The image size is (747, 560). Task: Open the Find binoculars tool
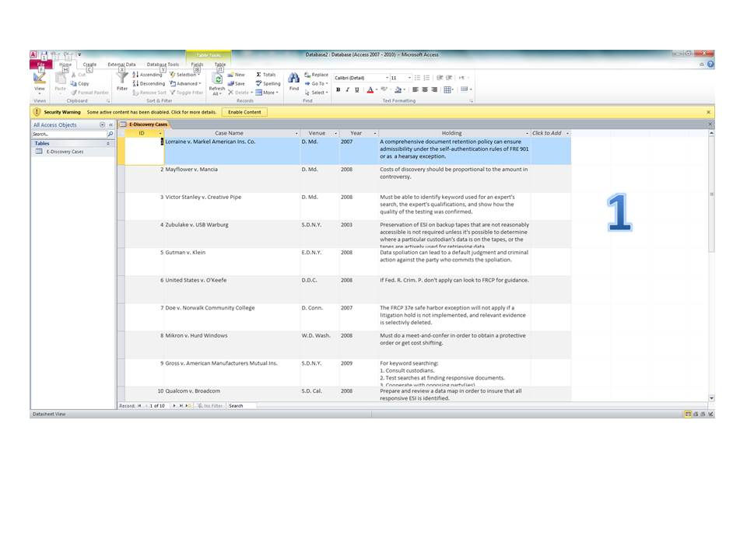(294, 78)
